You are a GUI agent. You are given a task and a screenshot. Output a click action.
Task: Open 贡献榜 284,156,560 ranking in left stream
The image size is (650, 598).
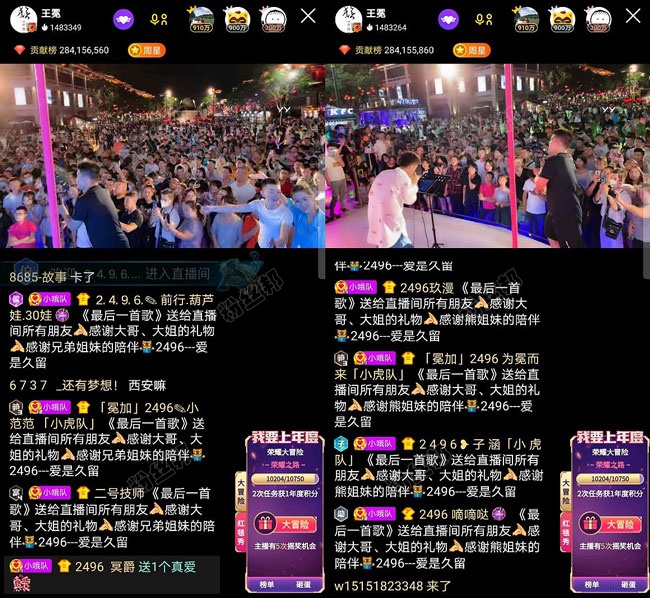[x=60, y=49]
